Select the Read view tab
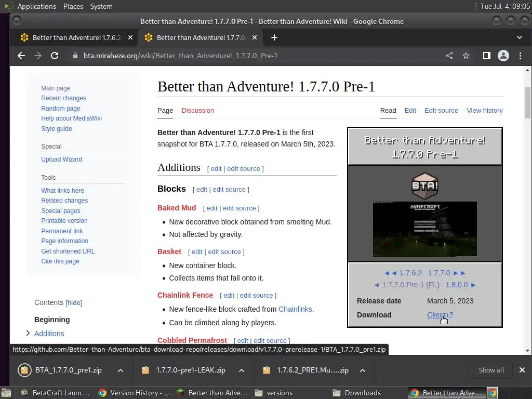 (x=388, y=111)
